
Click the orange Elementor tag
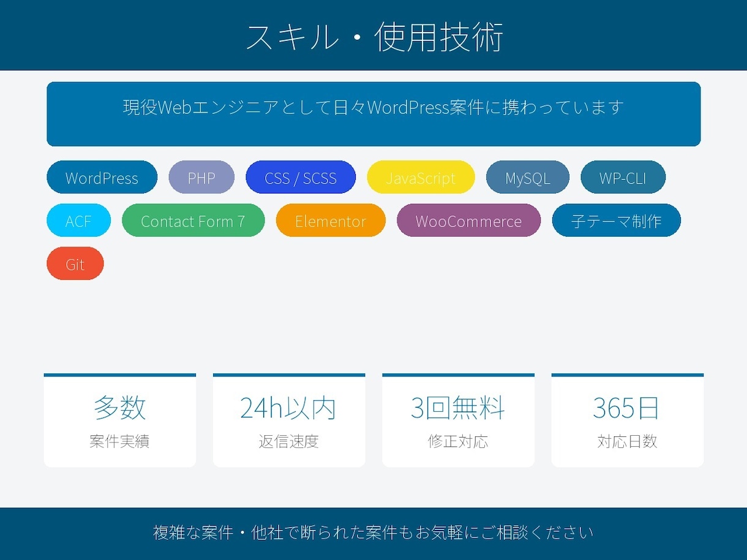click(331, 220)
